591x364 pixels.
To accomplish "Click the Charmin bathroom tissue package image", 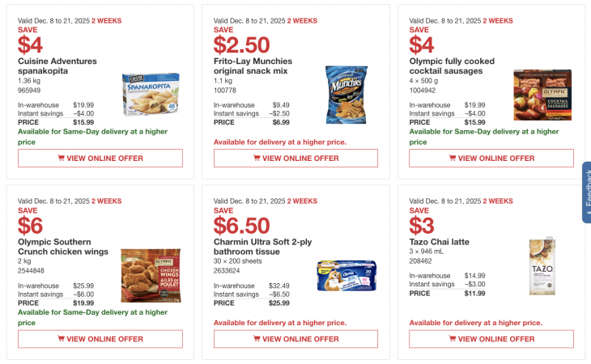I will [x=347, y=275].
